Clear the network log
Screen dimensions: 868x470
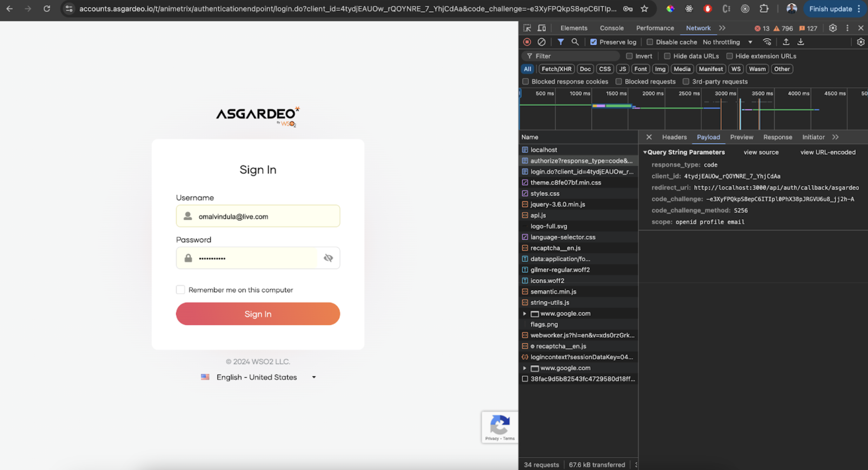pos(542,42)
